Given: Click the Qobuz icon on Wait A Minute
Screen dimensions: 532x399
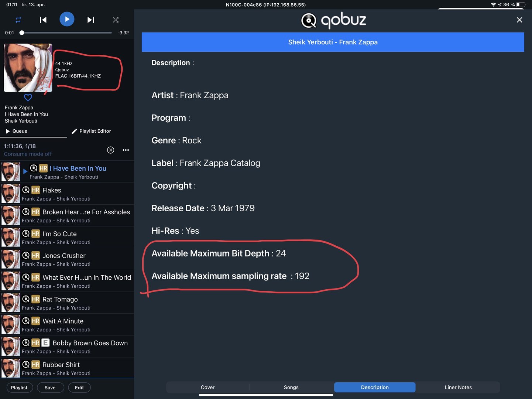Looking at the screenshot, I should tap(26, 321).
